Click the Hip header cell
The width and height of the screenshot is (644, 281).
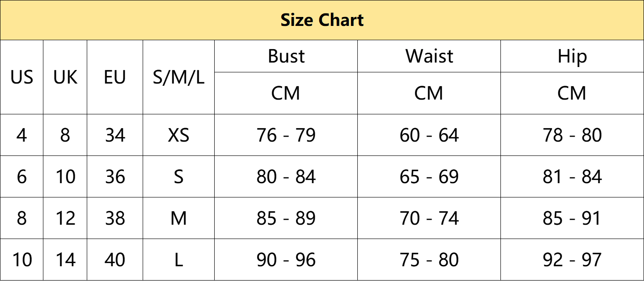[x=572, y=56]
